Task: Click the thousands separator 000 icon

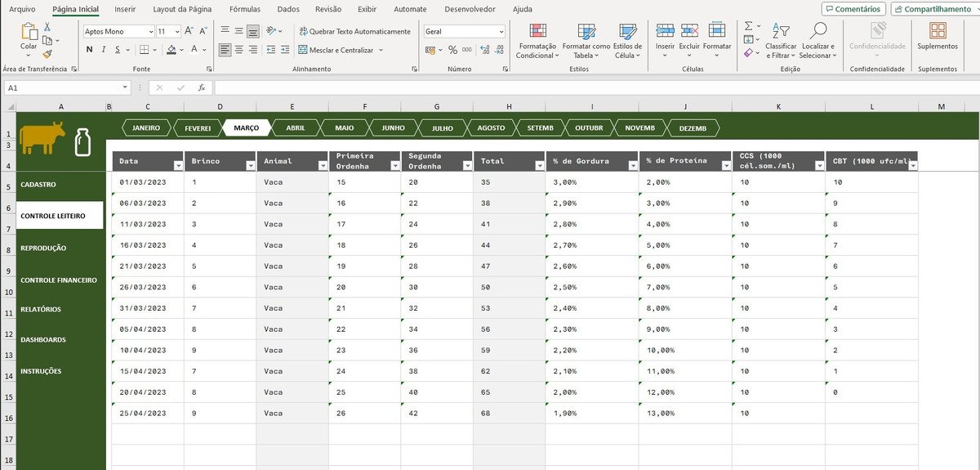Action: (x=468, y=50)
